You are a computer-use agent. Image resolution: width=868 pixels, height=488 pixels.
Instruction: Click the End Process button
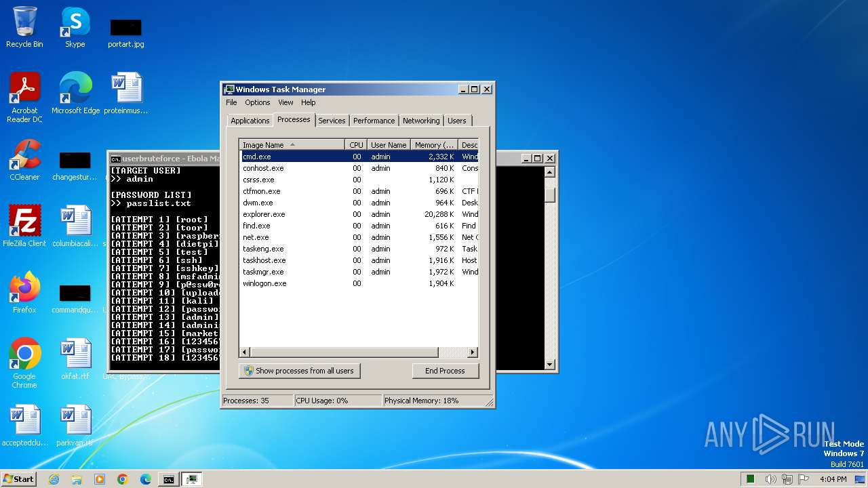(445, 371)
